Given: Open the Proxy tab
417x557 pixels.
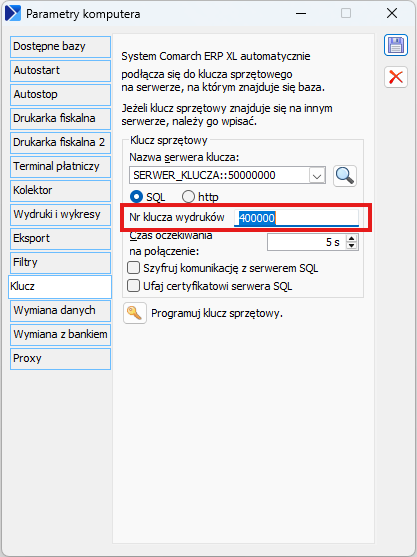Looking at the screenshot, I should tap(60, 358).
